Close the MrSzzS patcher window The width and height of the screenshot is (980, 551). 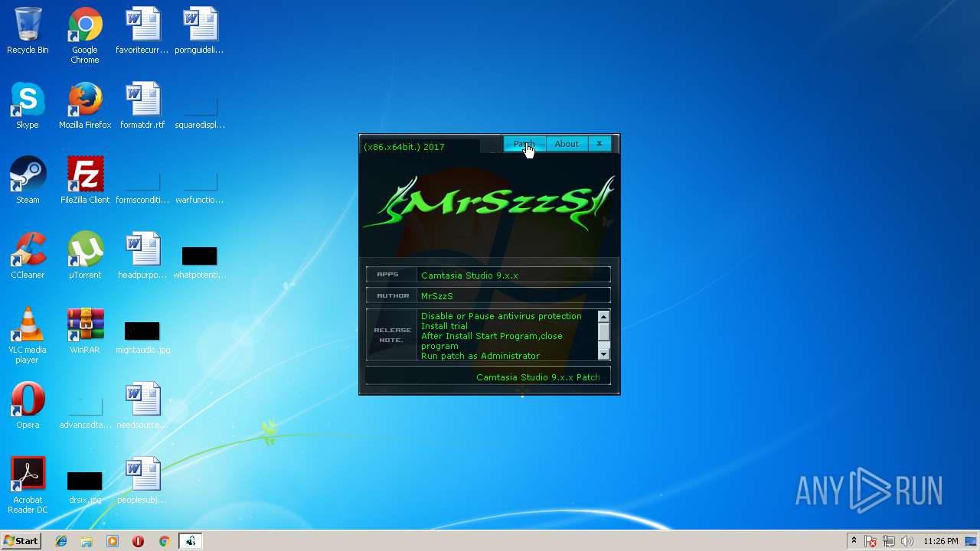click(599, 144)
